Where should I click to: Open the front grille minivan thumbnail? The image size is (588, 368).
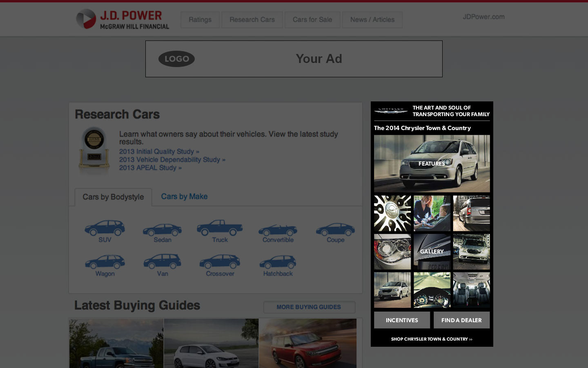(471, 251)
